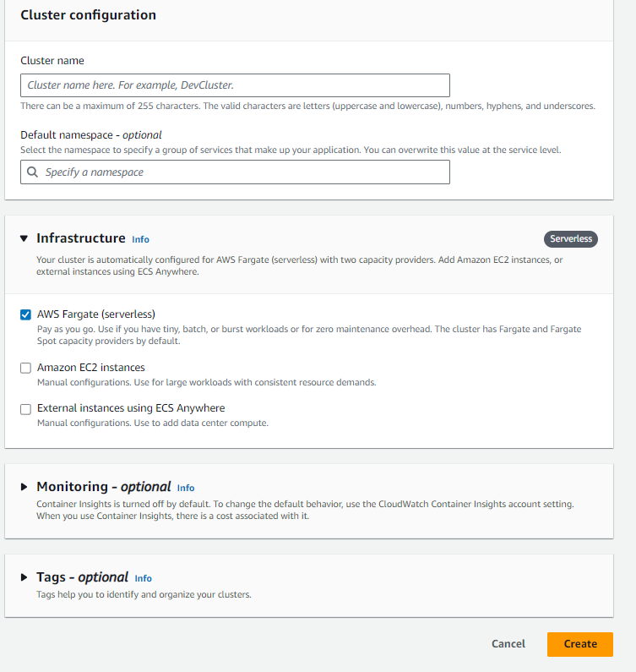Click the Infrastructure section heading
Viewport: 636px width, 672px height.
pos(81,239)
